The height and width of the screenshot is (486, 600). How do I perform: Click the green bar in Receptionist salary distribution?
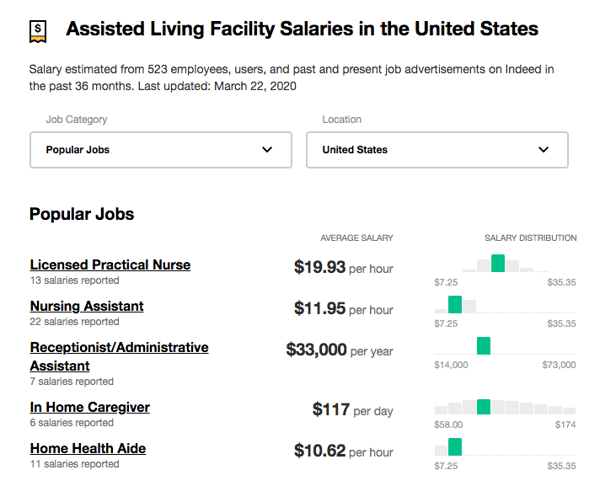[x=484, y=345]
